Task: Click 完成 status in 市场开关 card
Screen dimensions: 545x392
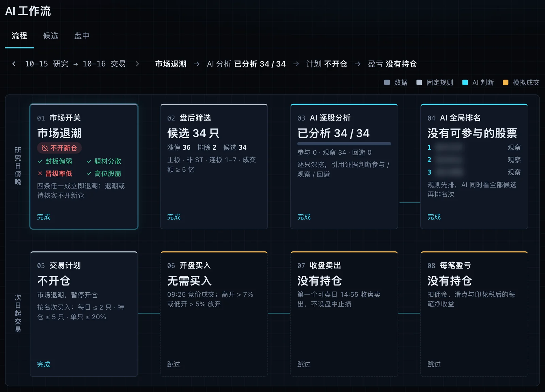Action: (x=44, y=217)
